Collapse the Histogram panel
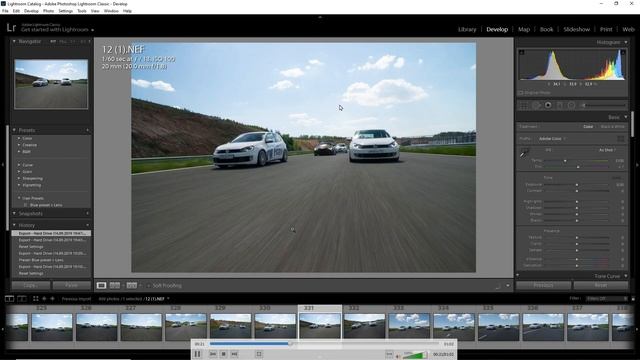The width and height of the screenshot is (640, 360). click(626, 42)
